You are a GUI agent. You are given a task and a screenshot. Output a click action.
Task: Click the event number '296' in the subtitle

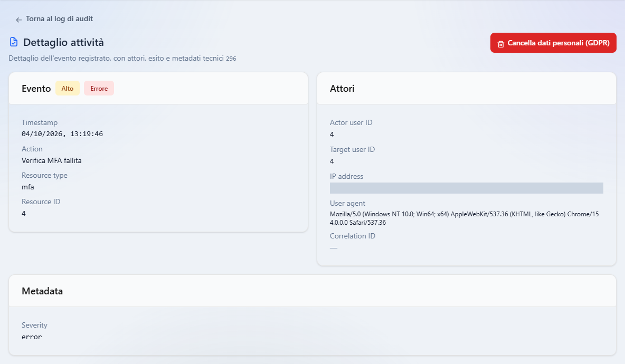point(231,59)
